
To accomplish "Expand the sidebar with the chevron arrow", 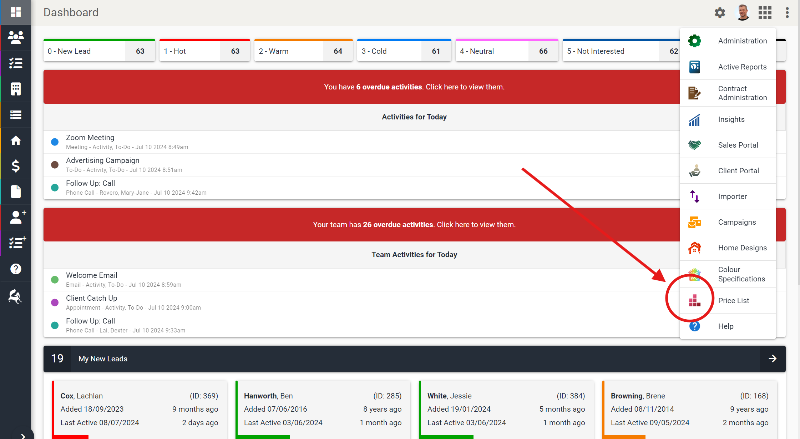I will coord(22,435).
